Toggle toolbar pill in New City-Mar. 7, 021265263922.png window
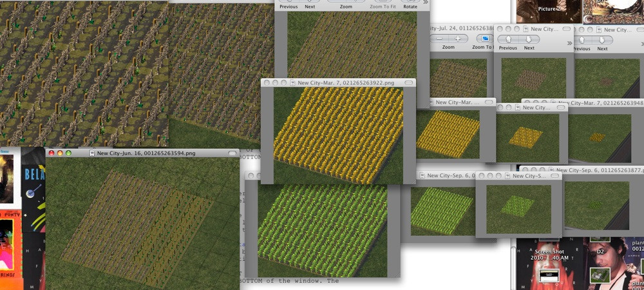Image resolution: width=644 pixels, height=290 pixels. coord(408,82)
